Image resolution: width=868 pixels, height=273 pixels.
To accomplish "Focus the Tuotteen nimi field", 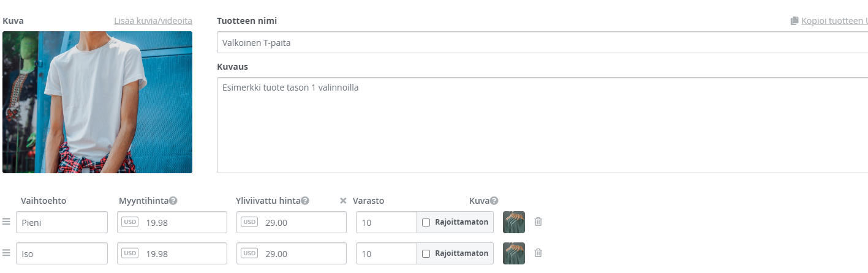I will [x=542, y=43].
